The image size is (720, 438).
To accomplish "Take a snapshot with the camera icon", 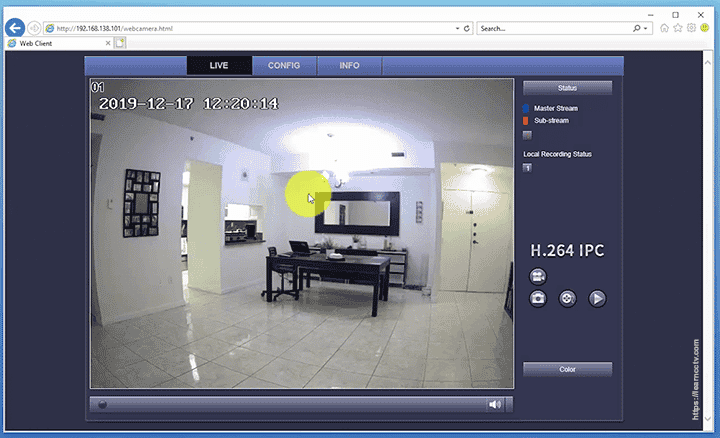I will (x=538, y=298).
